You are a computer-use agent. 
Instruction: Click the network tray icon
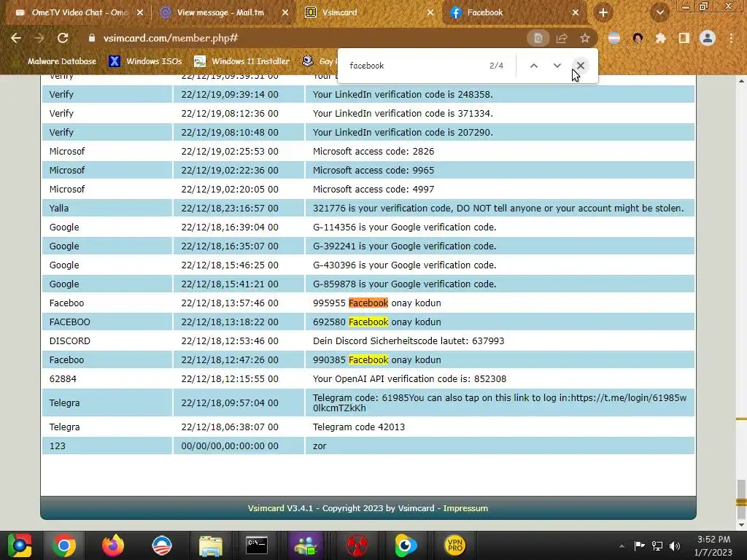[657, 545]
